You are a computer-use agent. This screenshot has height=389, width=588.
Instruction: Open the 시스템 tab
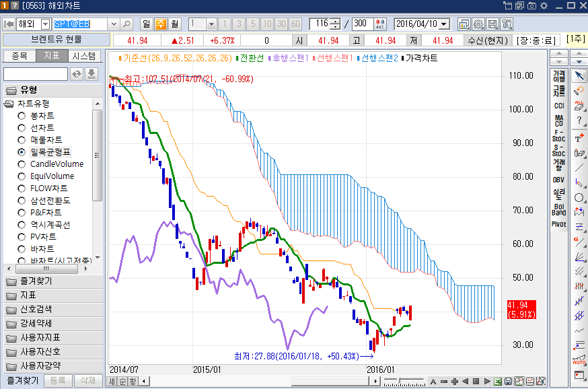(85, 56)
